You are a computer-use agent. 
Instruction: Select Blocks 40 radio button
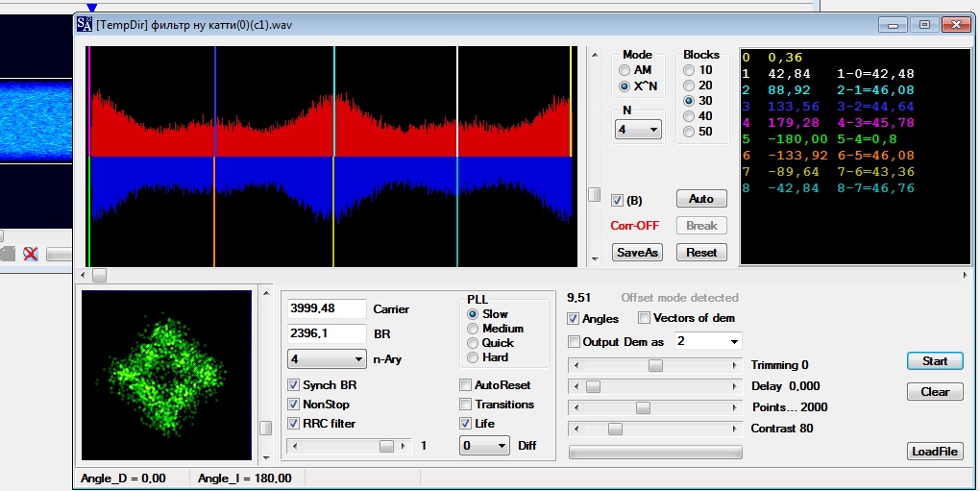[689, 116]
